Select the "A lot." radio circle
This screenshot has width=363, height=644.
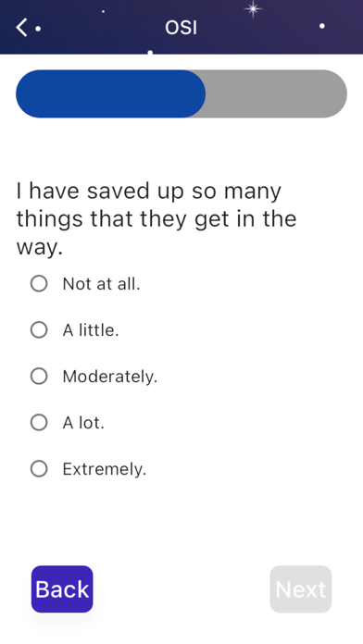(x=39, y=422)
